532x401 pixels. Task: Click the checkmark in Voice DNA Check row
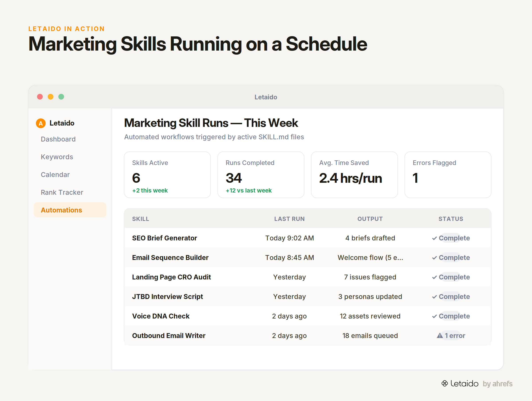click(x=434, y=316)
